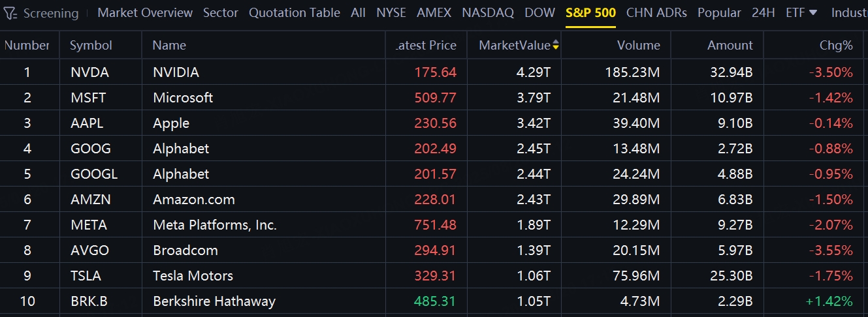
Task: Select the highlighted S&P 500 tab
Action: (590, 12)
